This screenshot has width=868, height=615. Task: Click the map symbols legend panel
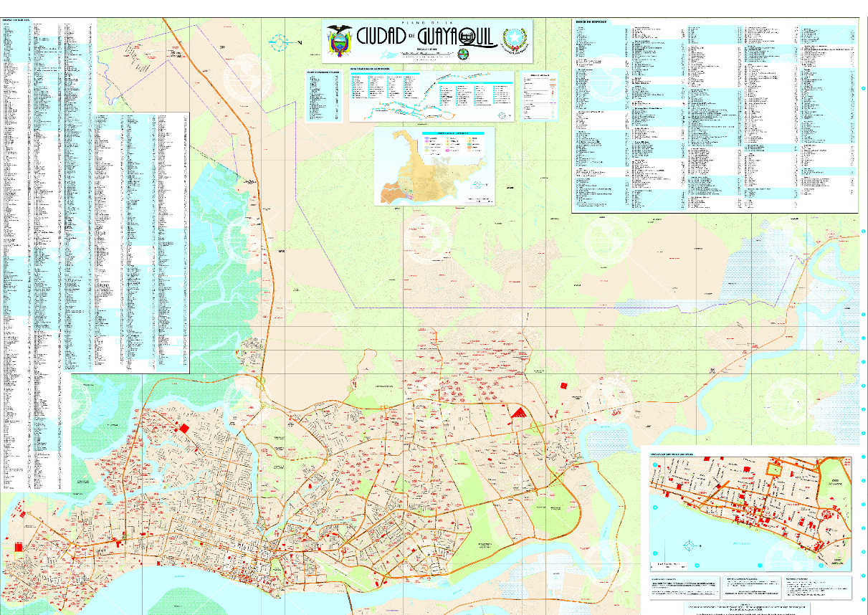pyautogui.click(x=540, y=95)
